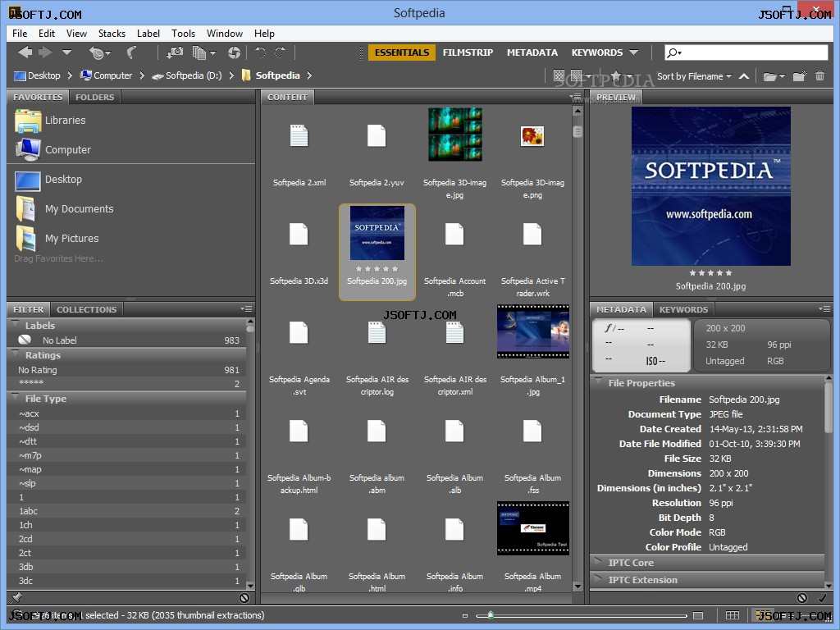Open the workspace switcher dropdown arrow

tap(634, 52)
